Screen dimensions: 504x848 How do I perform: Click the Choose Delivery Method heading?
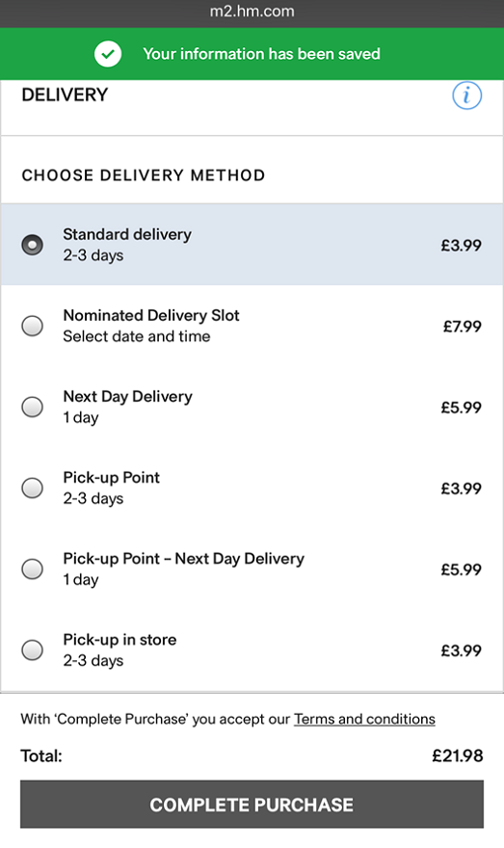tap(144, 175)
